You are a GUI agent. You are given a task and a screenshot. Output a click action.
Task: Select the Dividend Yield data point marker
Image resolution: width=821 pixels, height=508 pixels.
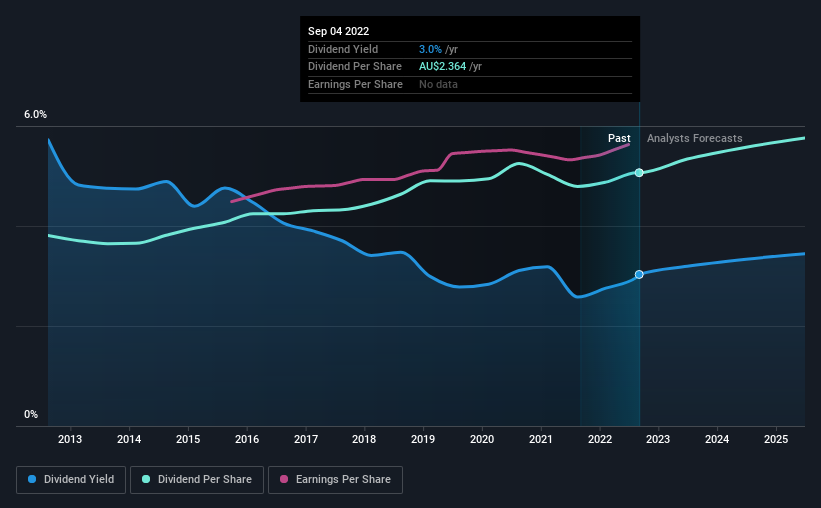coord(639,274)
